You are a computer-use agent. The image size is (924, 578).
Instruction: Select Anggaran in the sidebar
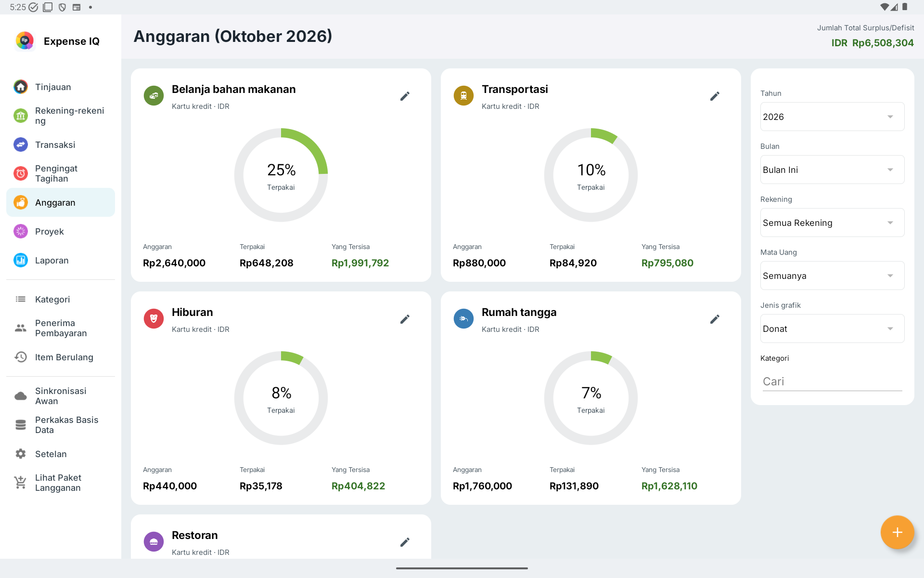click(x=61, y=203)
